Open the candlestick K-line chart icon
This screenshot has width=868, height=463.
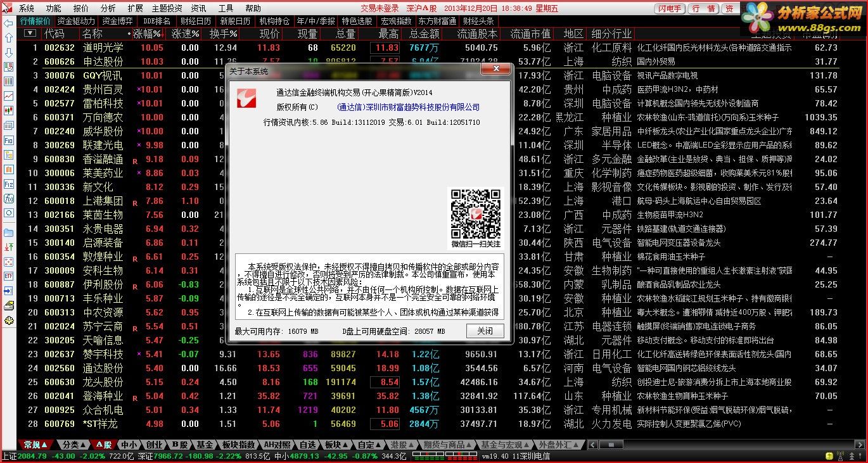point(8,111)
